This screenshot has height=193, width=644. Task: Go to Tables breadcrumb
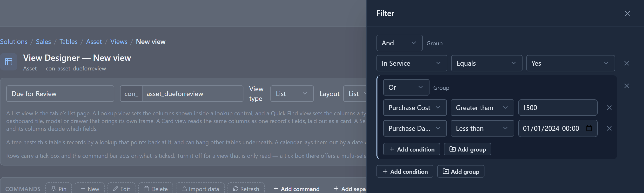coord(68,41)
